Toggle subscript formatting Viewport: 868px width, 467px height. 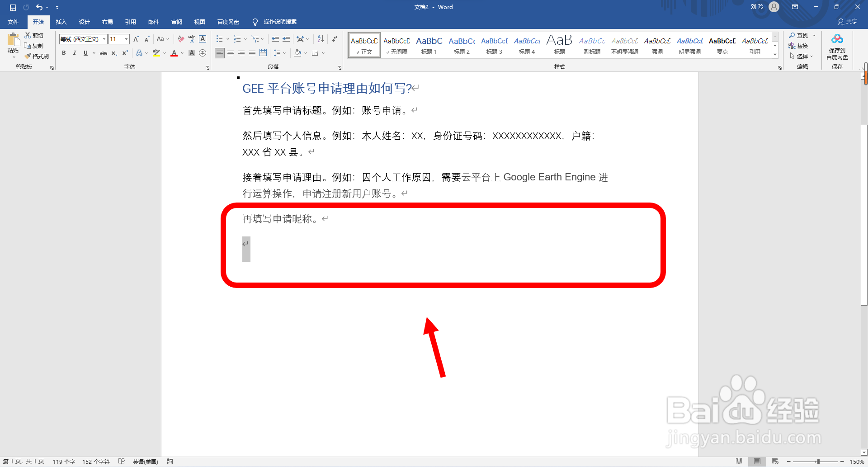coord(114,53)
